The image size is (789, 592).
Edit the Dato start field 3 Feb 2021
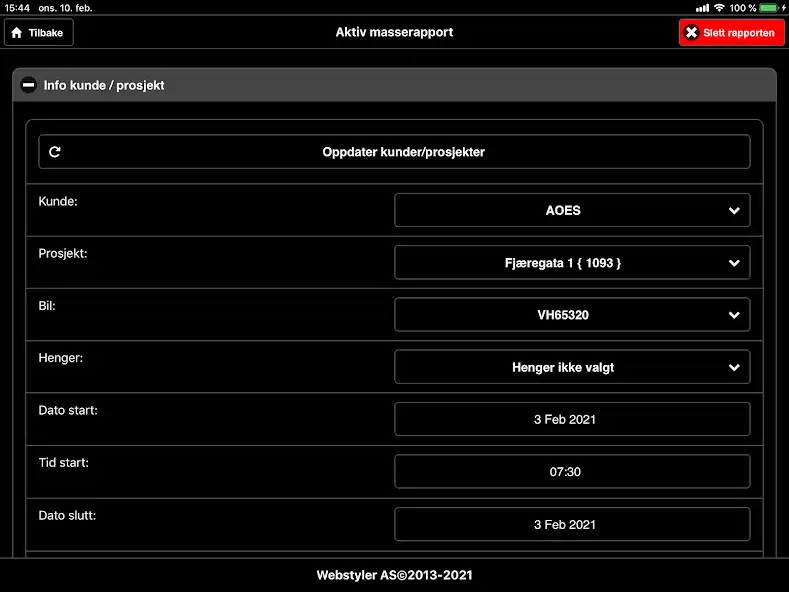(x=572, y=419)
